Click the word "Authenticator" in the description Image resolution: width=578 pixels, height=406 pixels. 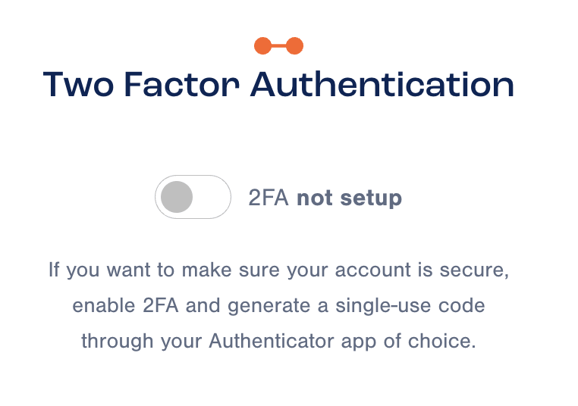(272, 341)
